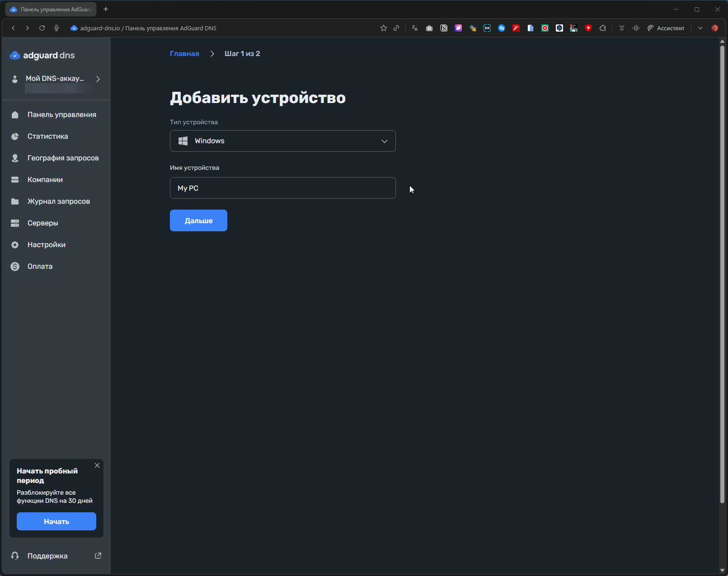Click the Support headset icon
The image size is (728, 576).
[x=15, y=556]
